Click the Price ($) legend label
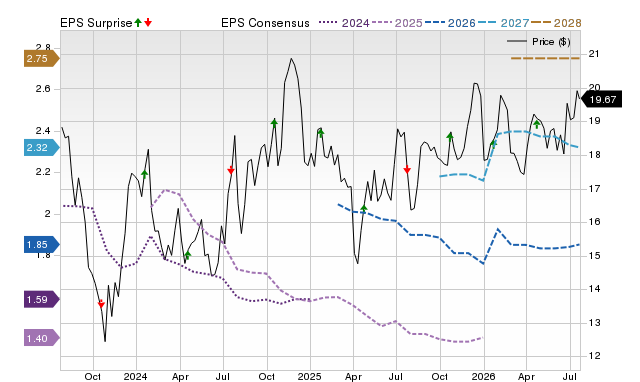 pos(551,42)
